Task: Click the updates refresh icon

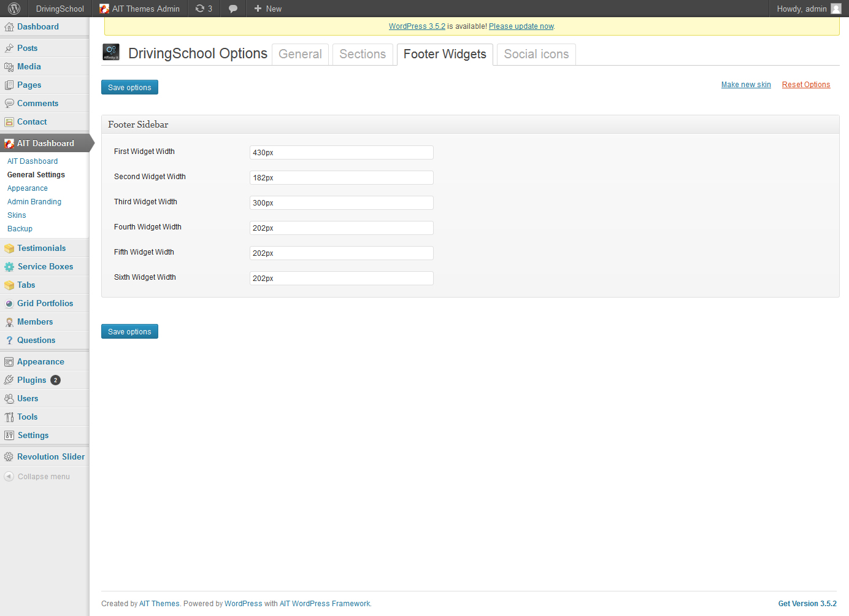Action: (x=199, y=9)
